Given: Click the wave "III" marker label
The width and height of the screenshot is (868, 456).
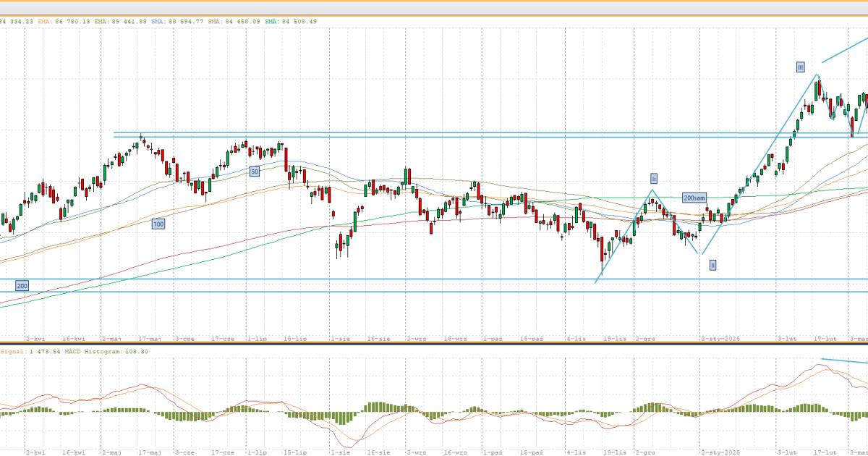Looking at the screenshot, I should tap(800, 67).
